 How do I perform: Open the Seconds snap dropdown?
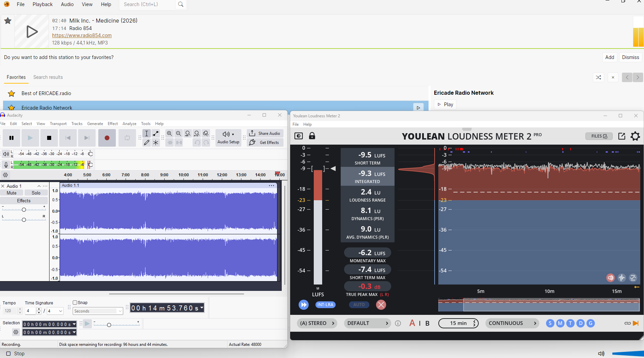point(98,311)
